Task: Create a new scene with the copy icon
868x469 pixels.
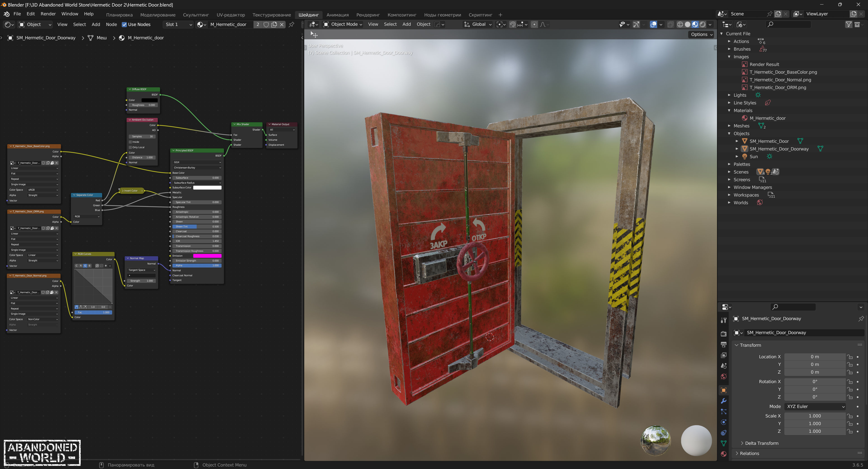Action: click(x=778, y=14)
